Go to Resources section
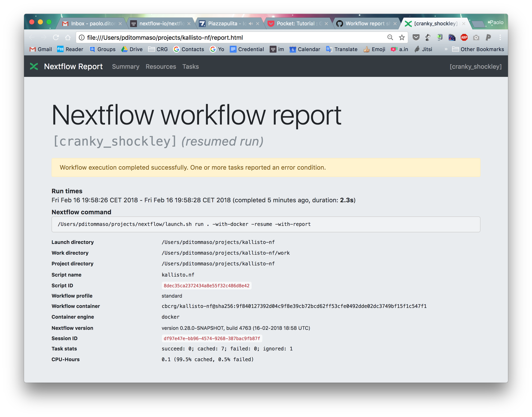The width and height of the screenshot is (532, 417). click(x=161, y=66)
